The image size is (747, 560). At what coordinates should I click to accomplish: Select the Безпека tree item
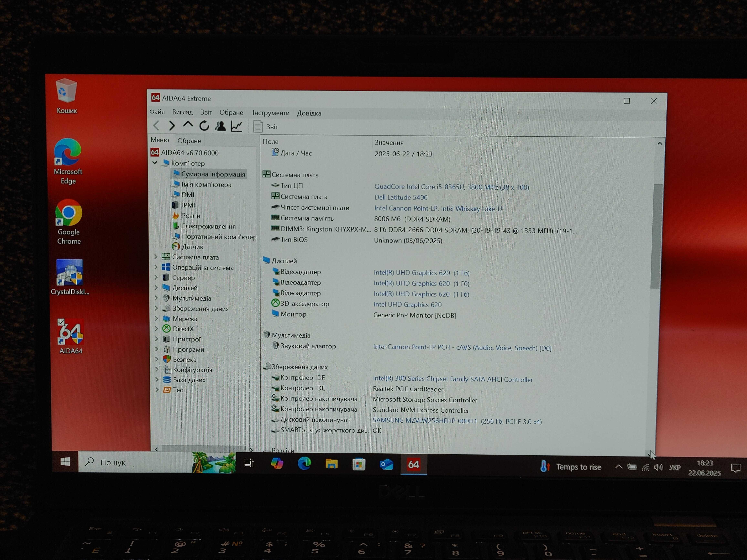(x=180, y=359)
